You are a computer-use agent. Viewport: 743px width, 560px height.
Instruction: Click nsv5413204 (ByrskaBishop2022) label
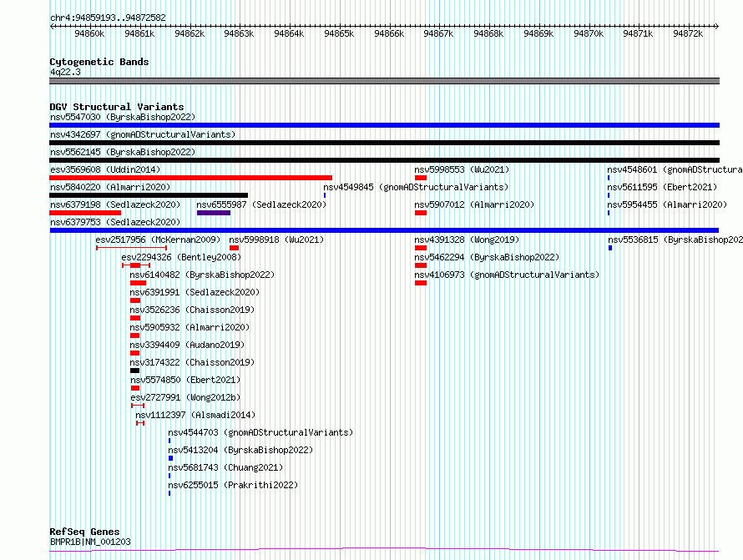tap(240, 450)
